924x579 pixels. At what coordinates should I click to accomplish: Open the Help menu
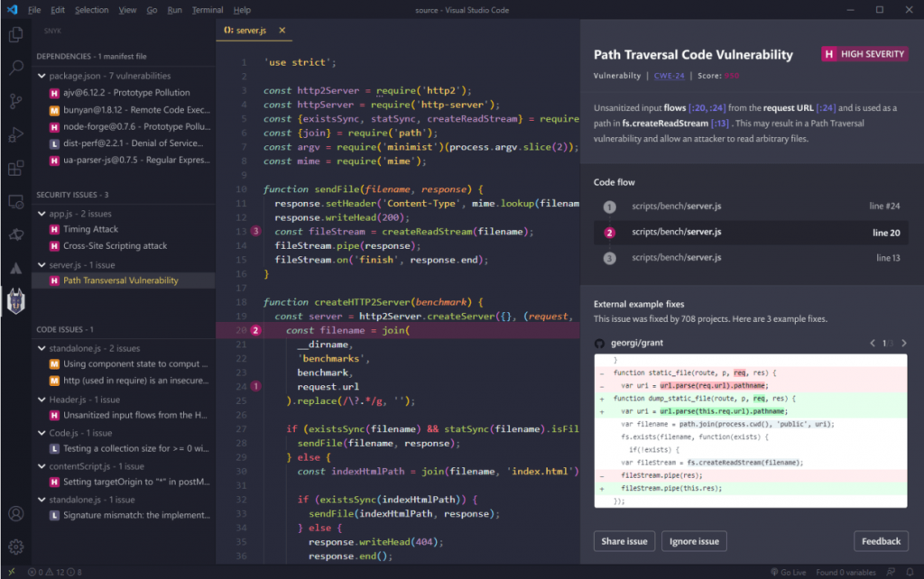pyautogui.click(x=242, y=10)
